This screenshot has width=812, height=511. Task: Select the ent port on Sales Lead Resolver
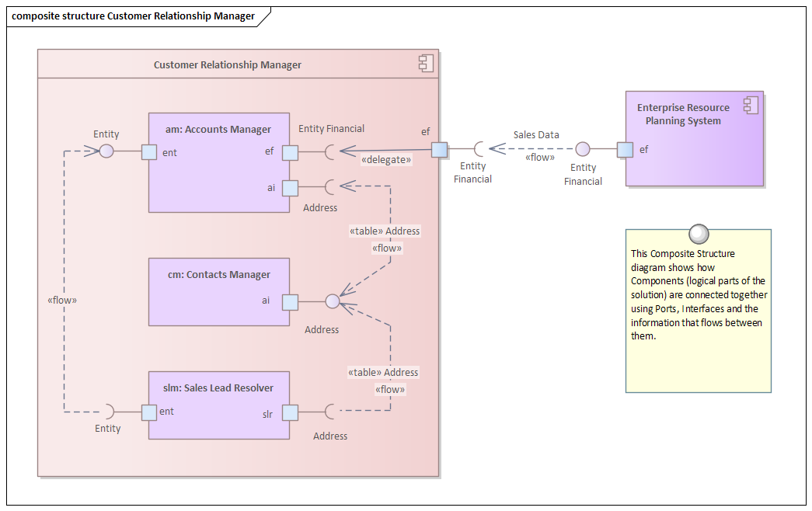point(149,412)
